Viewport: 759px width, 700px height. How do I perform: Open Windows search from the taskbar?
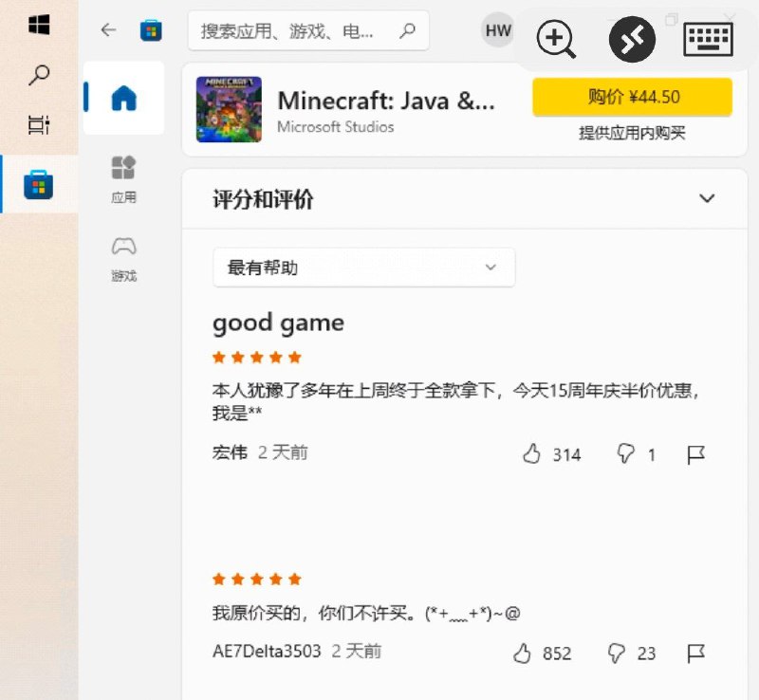pyautogui.click(x=39, y=75)
